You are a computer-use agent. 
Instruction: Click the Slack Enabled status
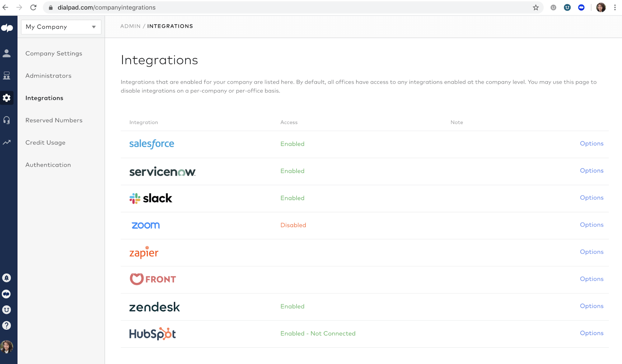point(292,198)
